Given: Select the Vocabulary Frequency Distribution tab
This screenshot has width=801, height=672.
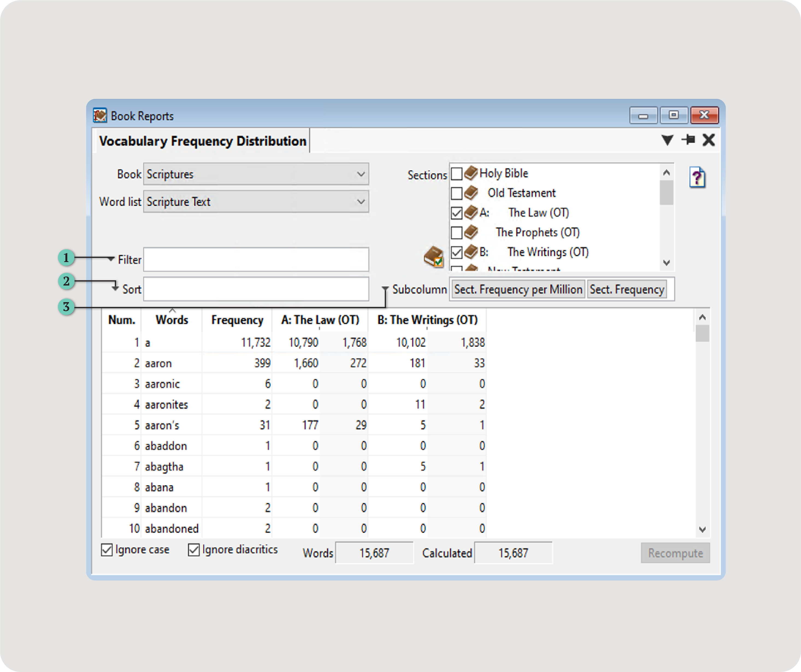Looking at the screenshot, I should pyautogui.click(x=202, y=141).
